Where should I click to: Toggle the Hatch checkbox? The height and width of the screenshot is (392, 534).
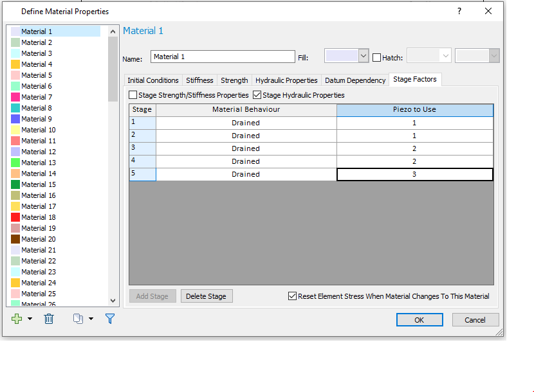[x=377, y=57]
